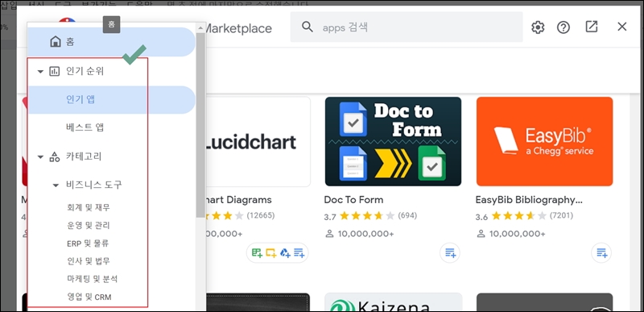Click the sidebar scroll up arrow
644x312 pixels.
point(200,28)
